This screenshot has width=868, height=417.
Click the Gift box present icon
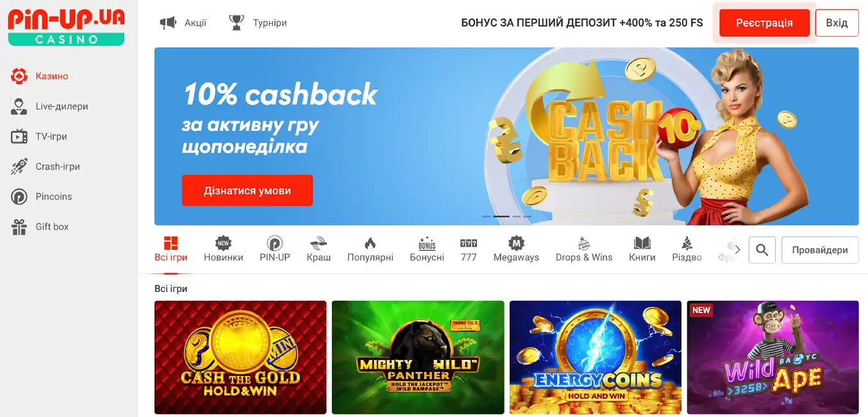pyautogui.click(x=19, y=227)
